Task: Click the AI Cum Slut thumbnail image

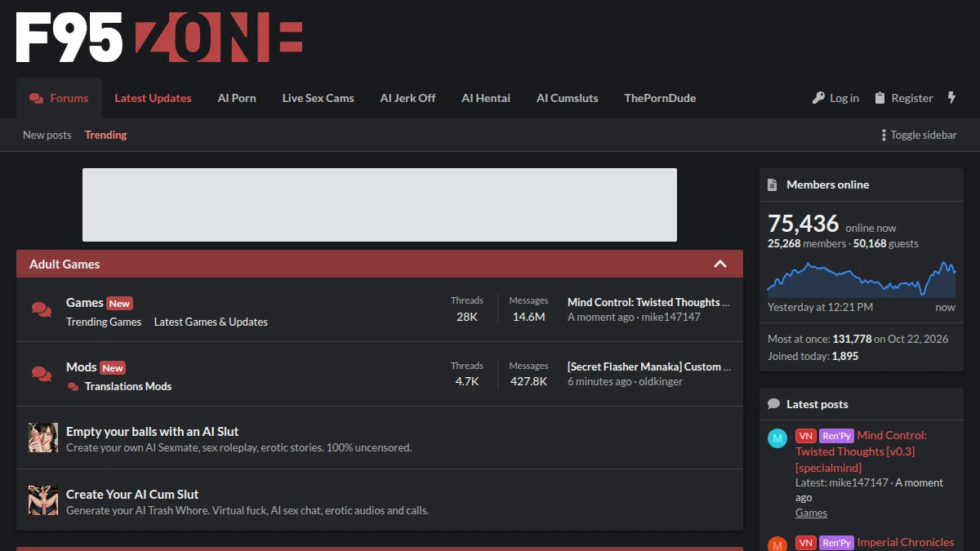Action: coord(43,500)
